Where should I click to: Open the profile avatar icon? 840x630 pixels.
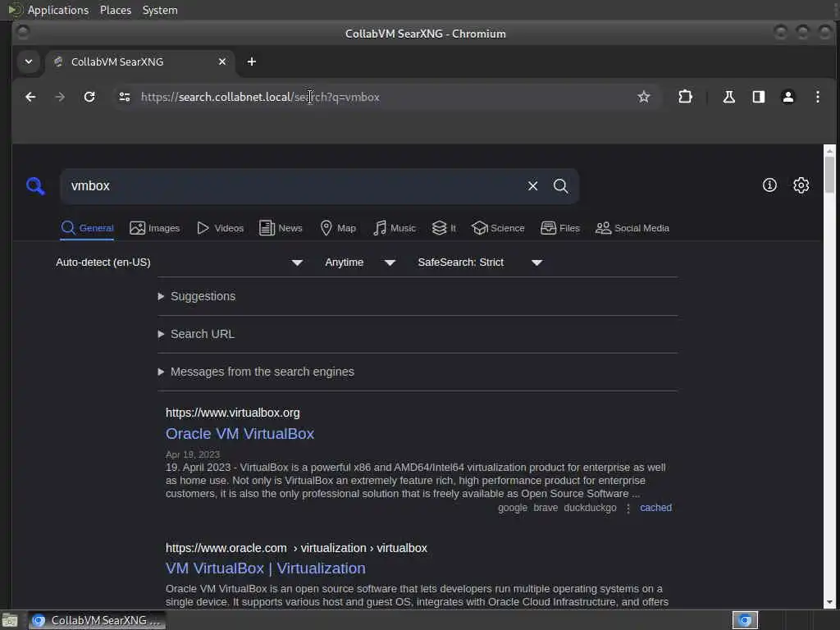788,97
